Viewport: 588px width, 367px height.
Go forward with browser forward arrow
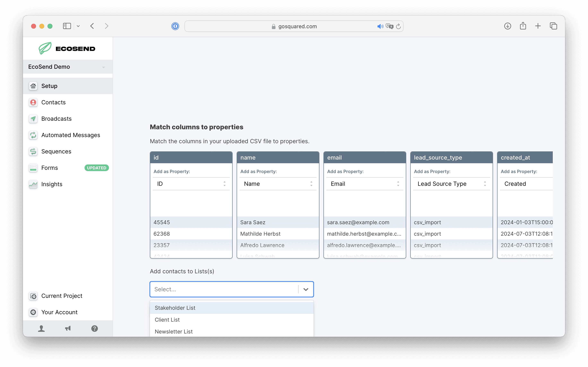pyautogui.click(x=106, y=26)
